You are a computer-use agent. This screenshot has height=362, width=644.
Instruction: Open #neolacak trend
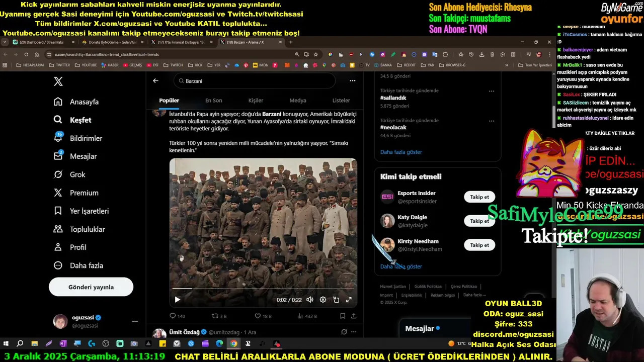click(x=393, y=127)
